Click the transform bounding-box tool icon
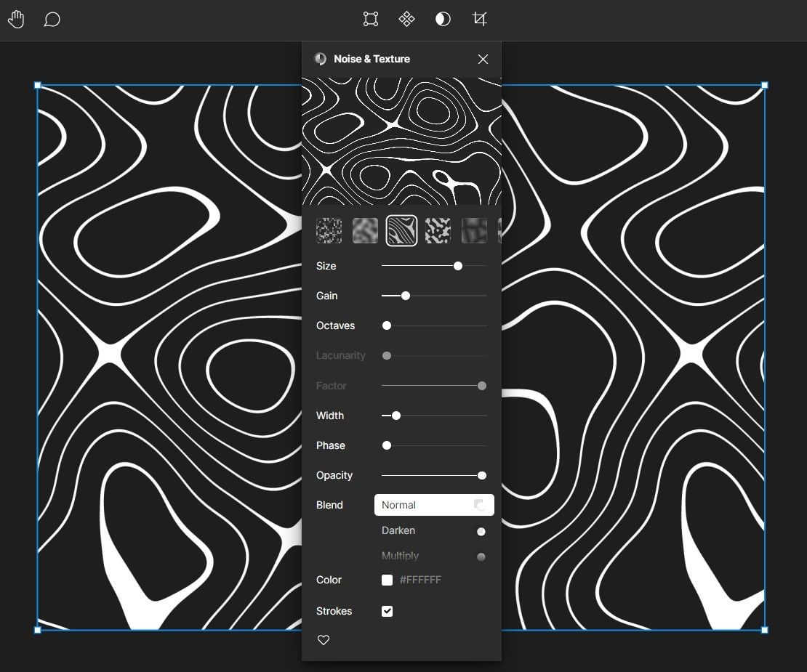The height and width of the screenshot is (672, 807). [370, 20]
